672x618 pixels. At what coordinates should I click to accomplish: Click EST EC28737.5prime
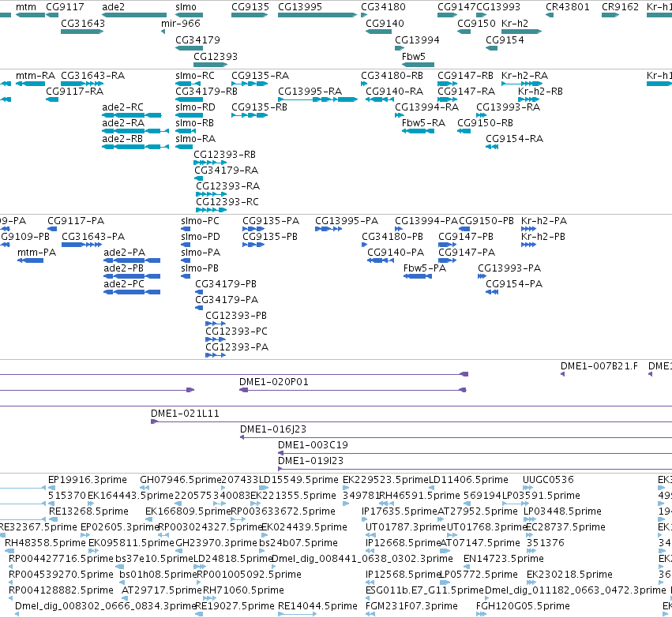click(529, 535)
